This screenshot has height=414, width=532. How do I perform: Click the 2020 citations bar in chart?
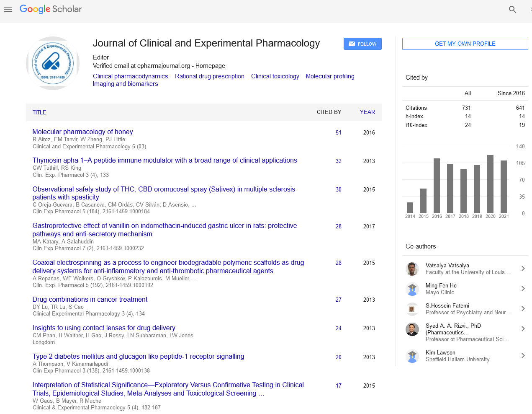[490, 184]
